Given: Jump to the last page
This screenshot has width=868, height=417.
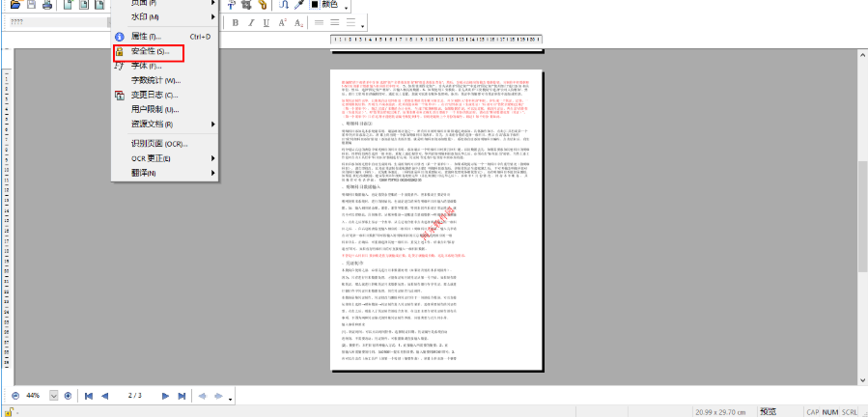Looking at the screenshot, I should (181, 396).
